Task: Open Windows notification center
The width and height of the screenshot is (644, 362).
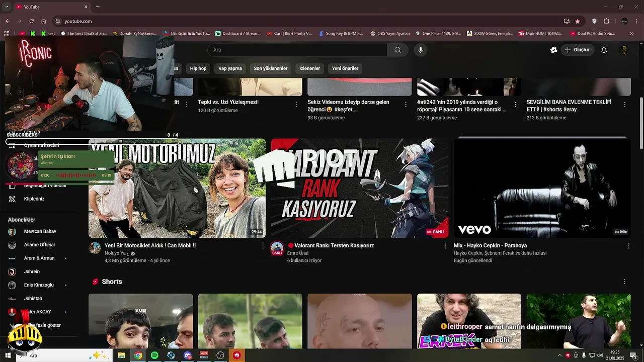Action: coord(633,355)
